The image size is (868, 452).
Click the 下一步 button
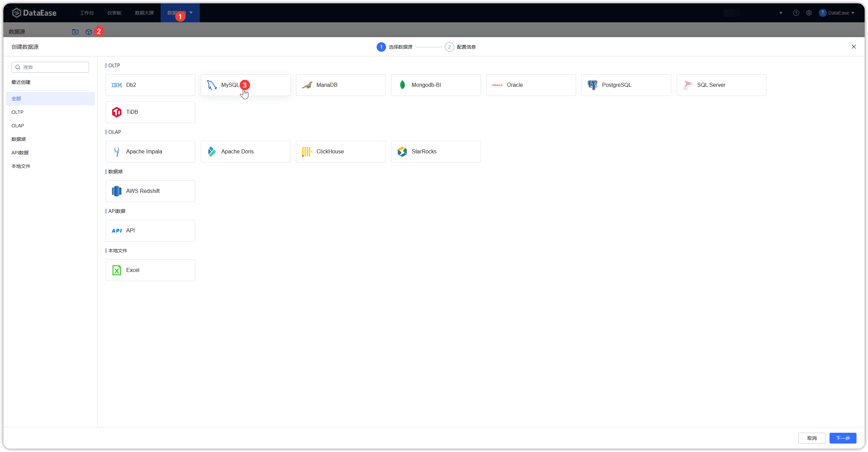(x=843, y=438)
